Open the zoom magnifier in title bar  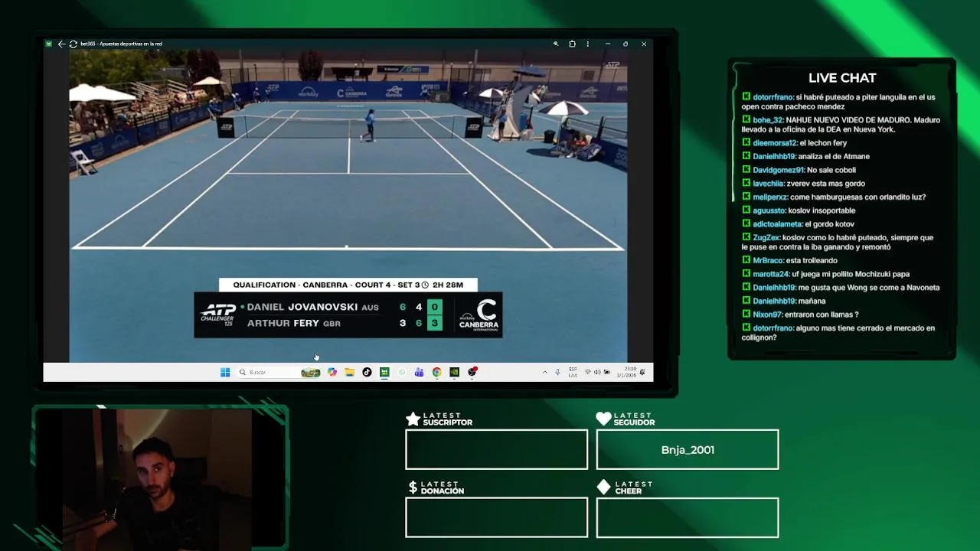coord(556,44)
